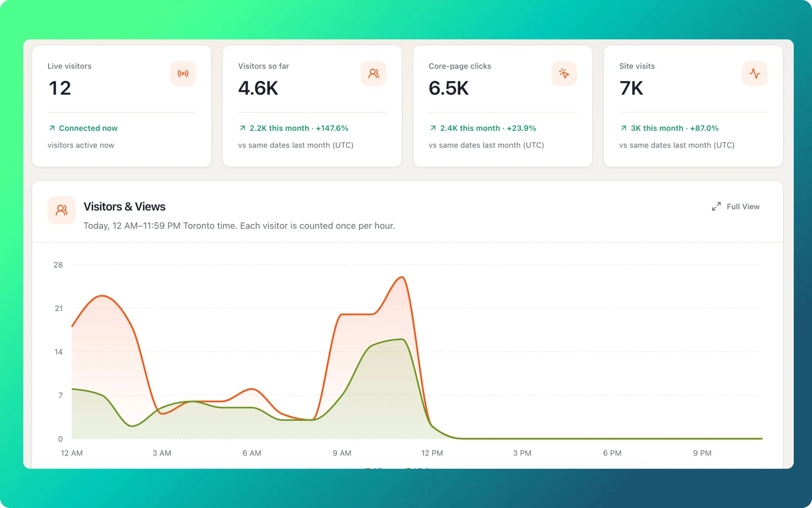This screenshot has height=508, width=812.
Task: Click the green line peak near 11 AM
Action: [402, 339]
